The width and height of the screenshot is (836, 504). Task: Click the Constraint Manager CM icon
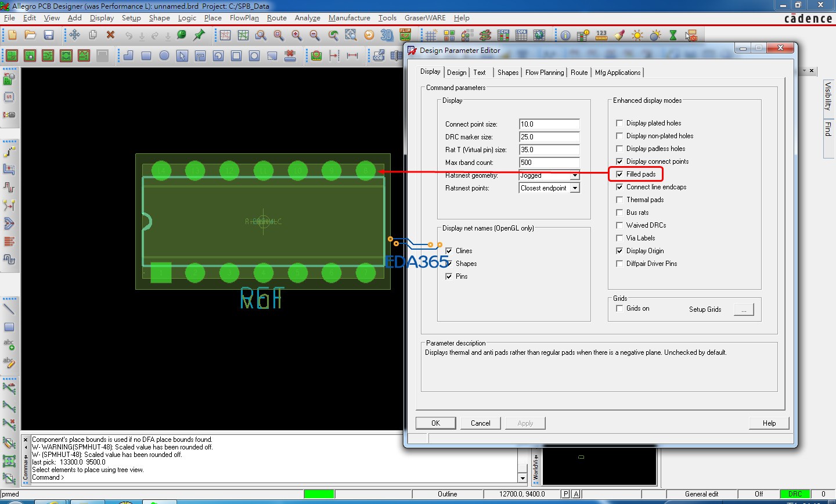[503, 35]
